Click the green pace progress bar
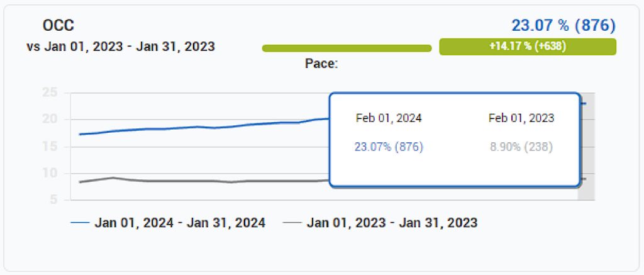Image resolution: width=644 pixels, height=275 pixels. click(347, 48)
